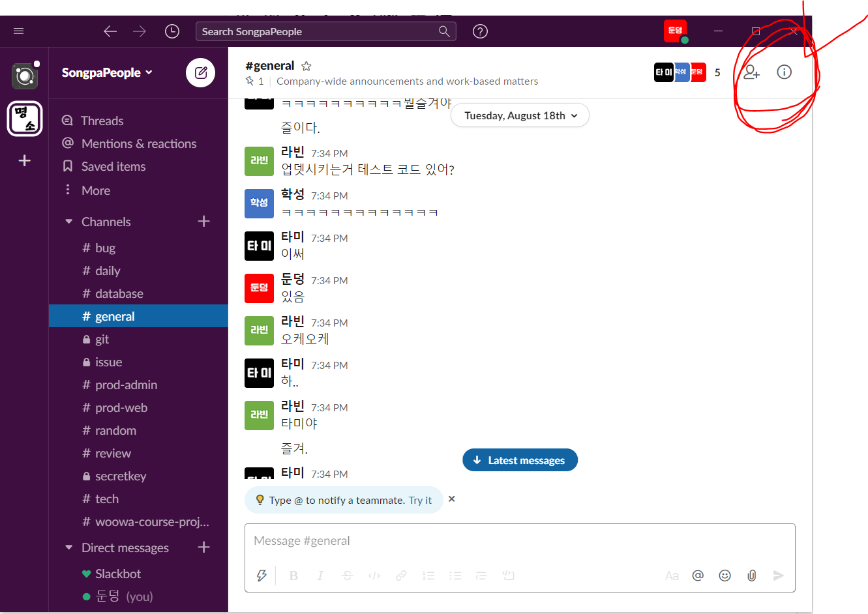Screen dimensions: 868x614
Task: Apply strikethrough formatting
Action: pyautogui.click(x=347, y=576)
